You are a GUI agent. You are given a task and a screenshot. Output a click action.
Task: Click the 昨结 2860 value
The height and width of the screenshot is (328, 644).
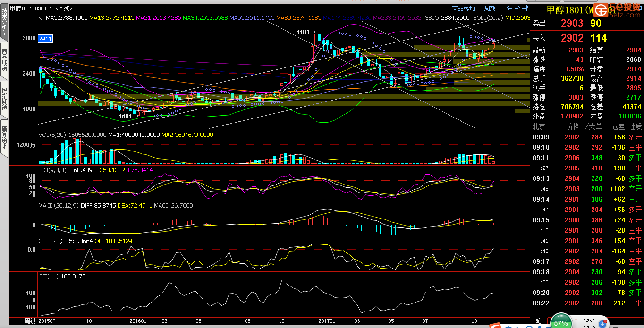tap(633, 59)
